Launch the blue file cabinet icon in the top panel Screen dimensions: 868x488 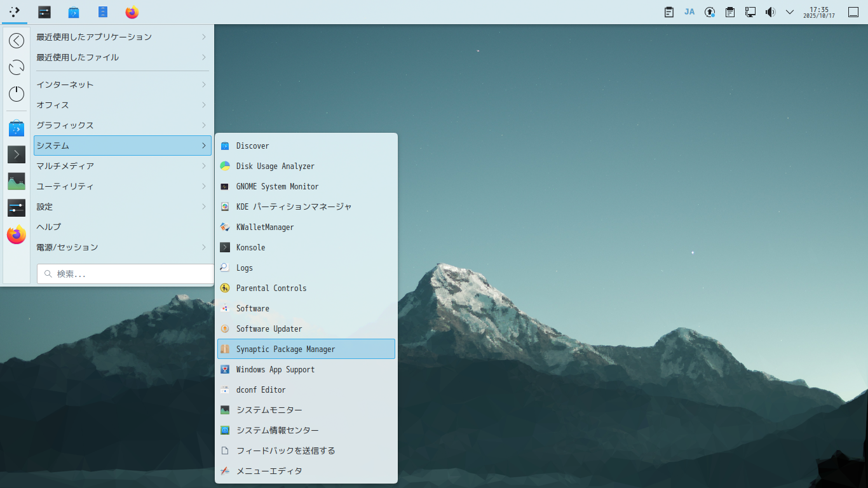tap(103, 12)
